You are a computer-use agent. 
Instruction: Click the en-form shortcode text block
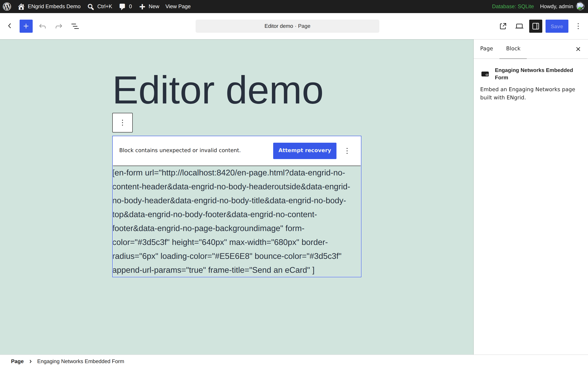tap(236, 221)
